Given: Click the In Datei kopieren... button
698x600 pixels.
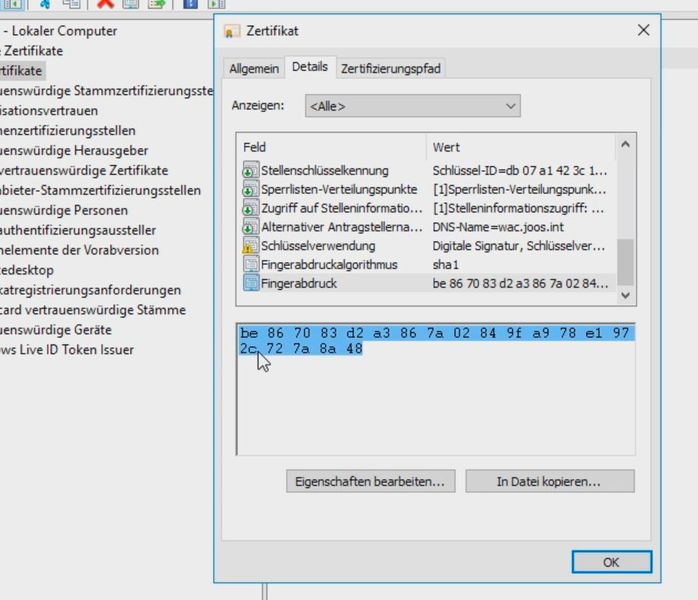Looking at the screenshot, I should 550,481.
